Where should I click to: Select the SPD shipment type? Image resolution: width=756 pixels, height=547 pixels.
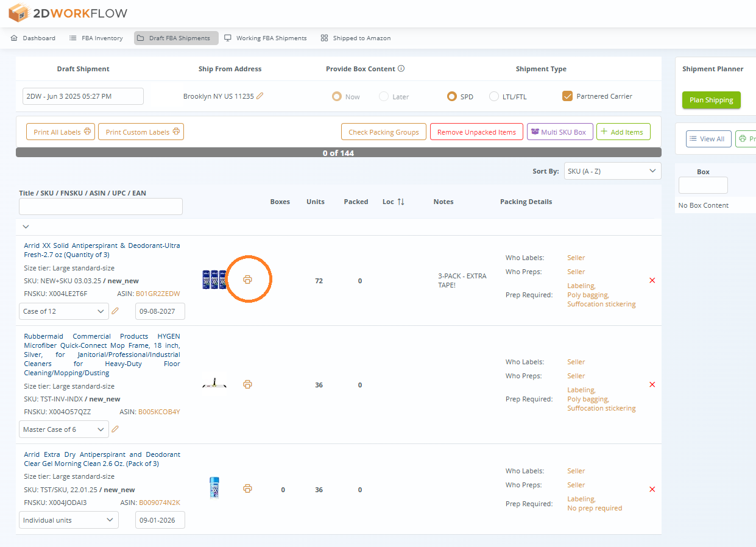451,96
